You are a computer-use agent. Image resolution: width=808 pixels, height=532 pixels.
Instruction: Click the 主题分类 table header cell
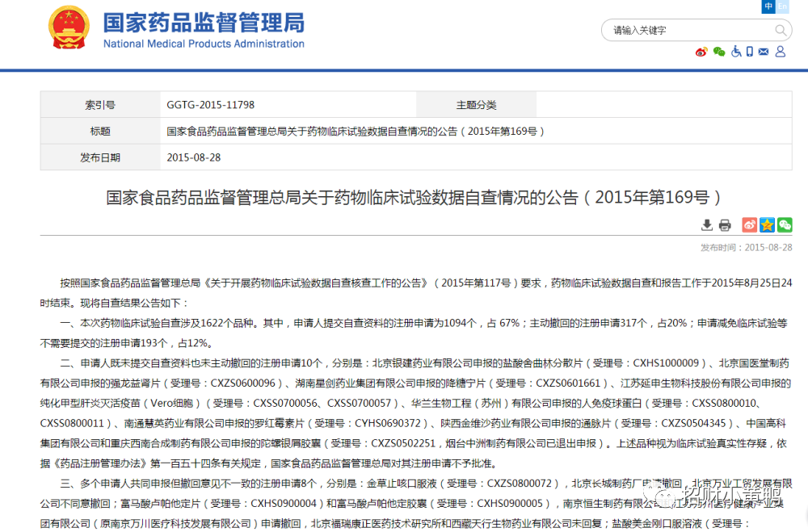click(476, 105)
